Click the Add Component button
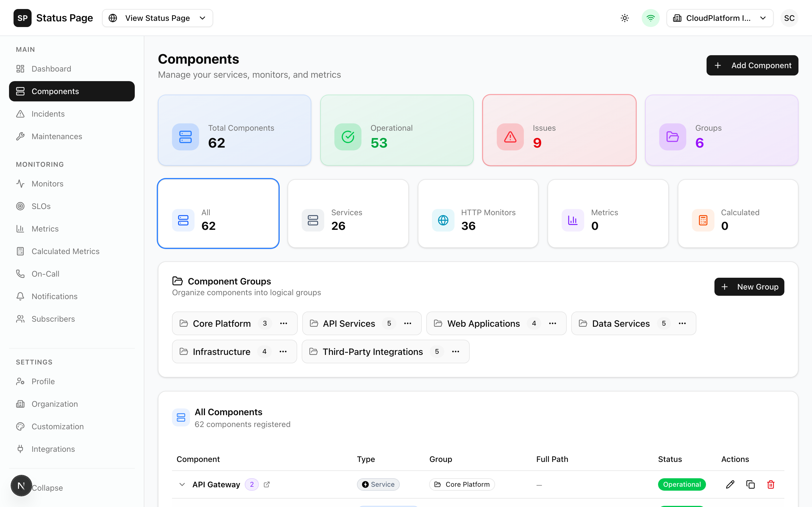 point(752,65)
